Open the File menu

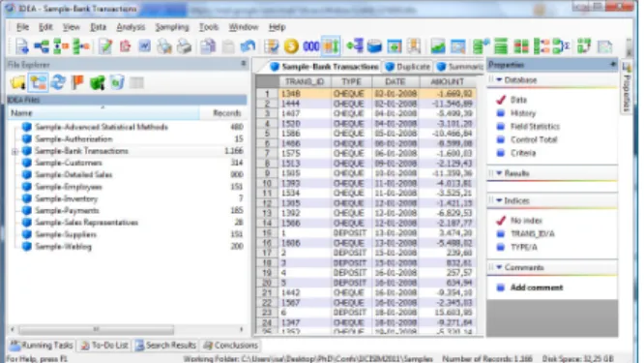click(x=22, y=27)
